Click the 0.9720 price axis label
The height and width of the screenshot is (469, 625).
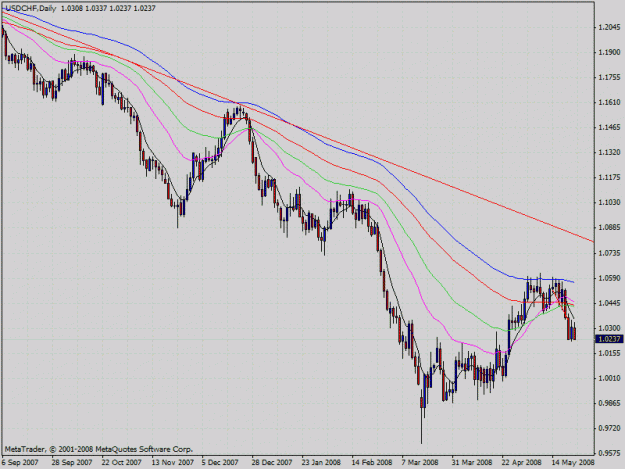[x=609, y=428]
